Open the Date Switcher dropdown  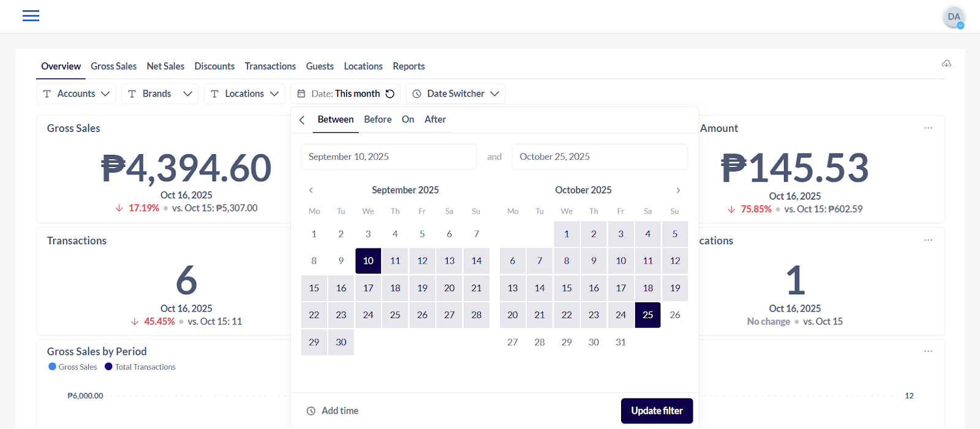coord(456,94)
